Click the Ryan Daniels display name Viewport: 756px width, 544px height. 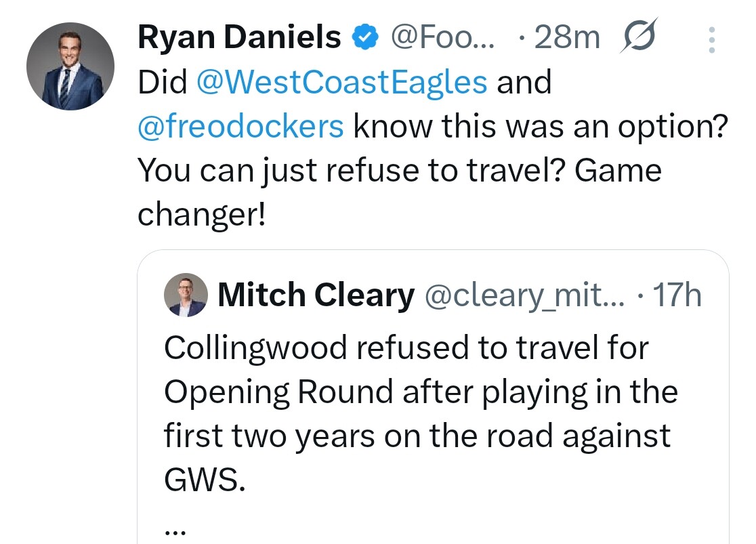239,37
